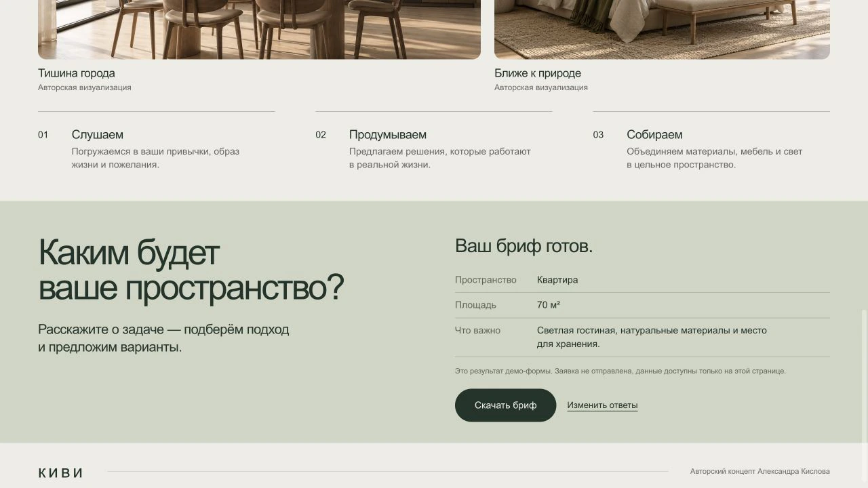
Task: Click the Продумываем step heading
Action: pos(388,135)
